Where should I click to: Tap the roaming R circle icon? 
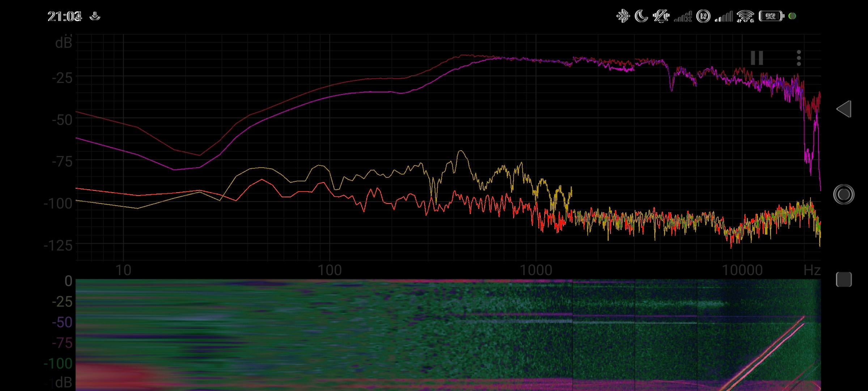click(x=703, y=16)
